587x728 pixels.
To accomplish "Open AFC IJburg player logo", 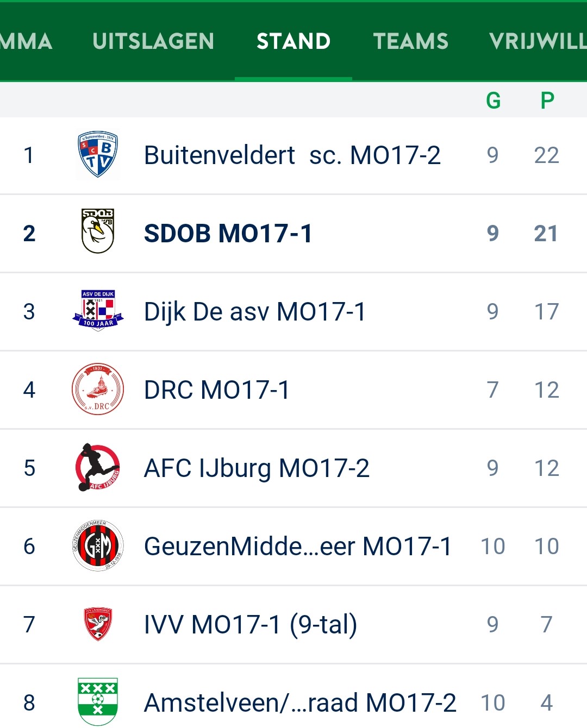I will (98, 467).
